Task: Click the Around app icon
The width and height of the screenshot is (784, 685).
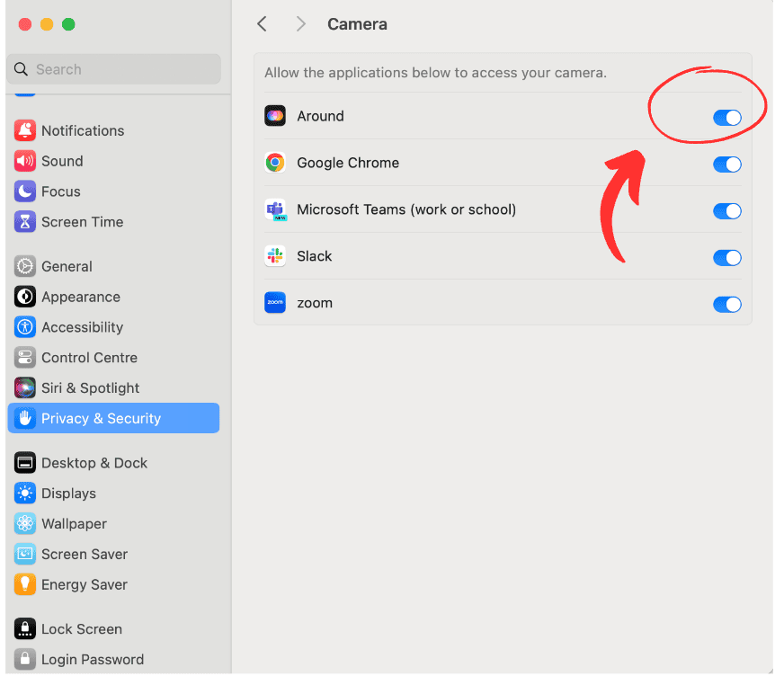Action: pos(275,116)
